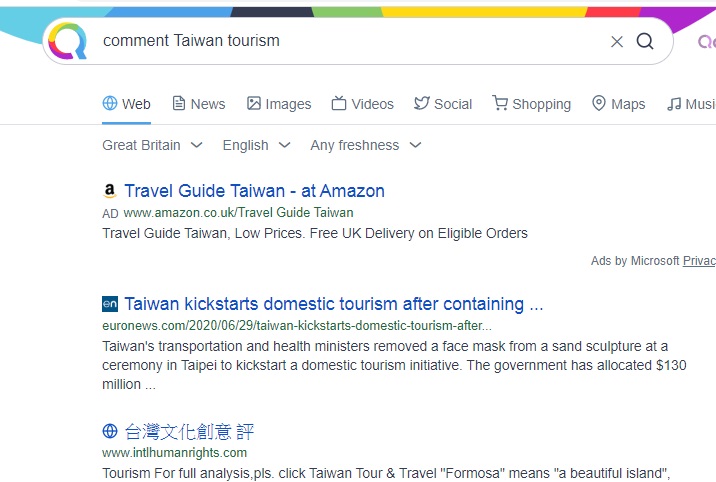
Task: Click the Euronews favicon icon
Action: [x=110, y=304]
